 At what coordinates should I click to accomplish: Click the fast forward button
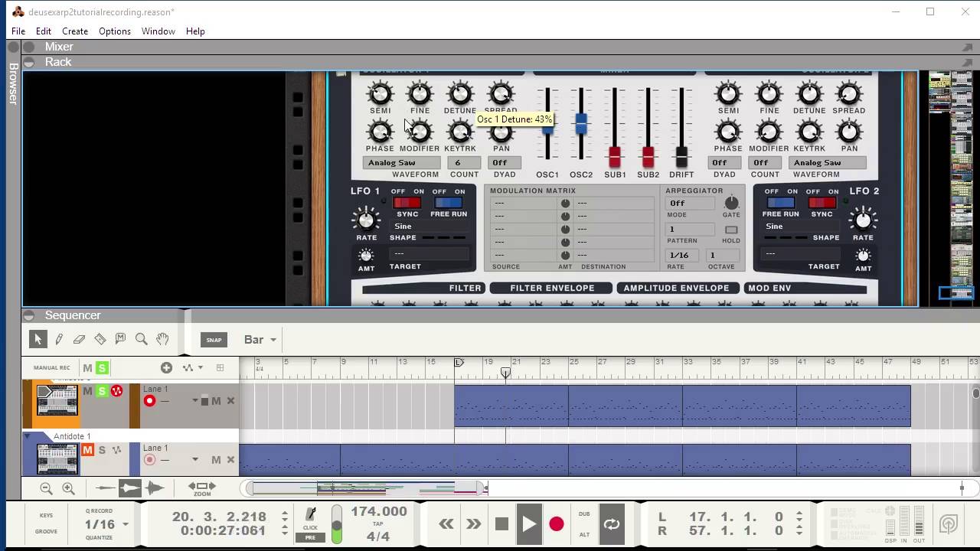pyautogui.click(x=474, y=524)
